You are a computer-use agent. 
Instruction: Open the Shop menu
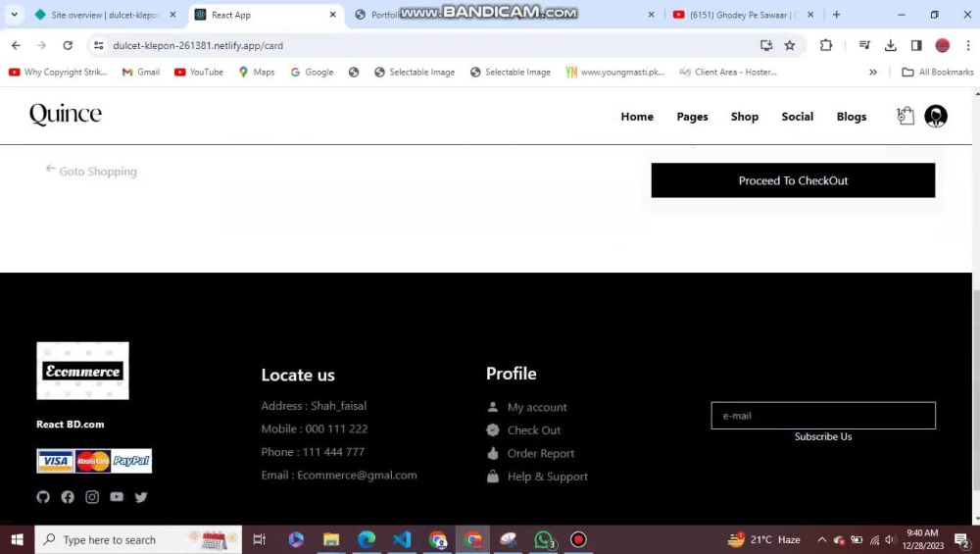tap(745, 117)
